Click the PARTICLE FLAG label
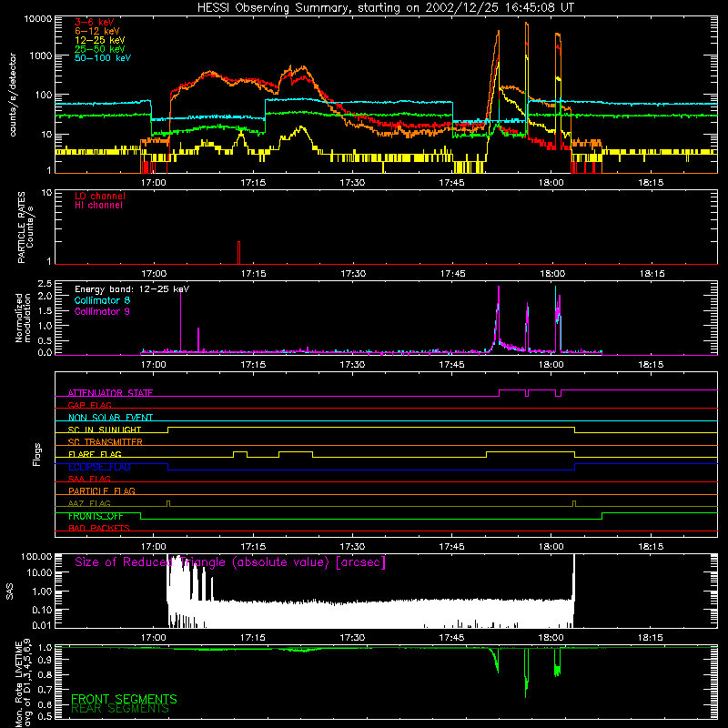Image resolution: width=728 pixels, height=728 pixels. (x=102, y=490)
